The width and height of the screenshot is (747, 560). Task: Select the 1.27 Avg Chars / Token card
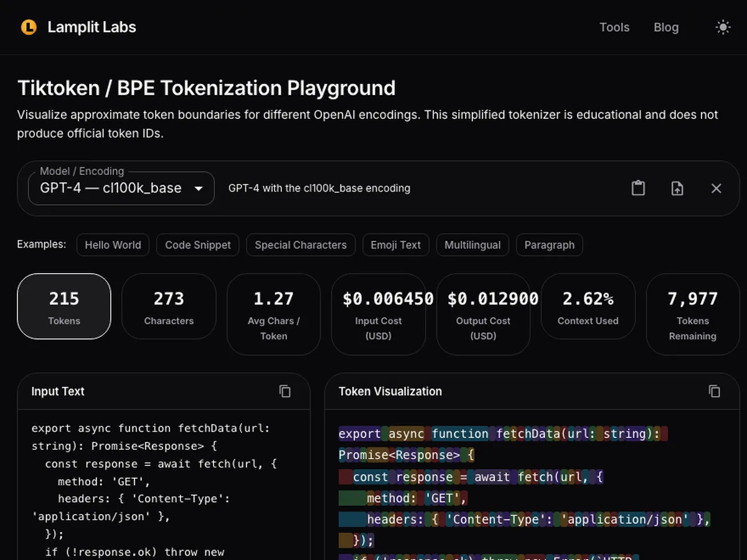point(274,314)
